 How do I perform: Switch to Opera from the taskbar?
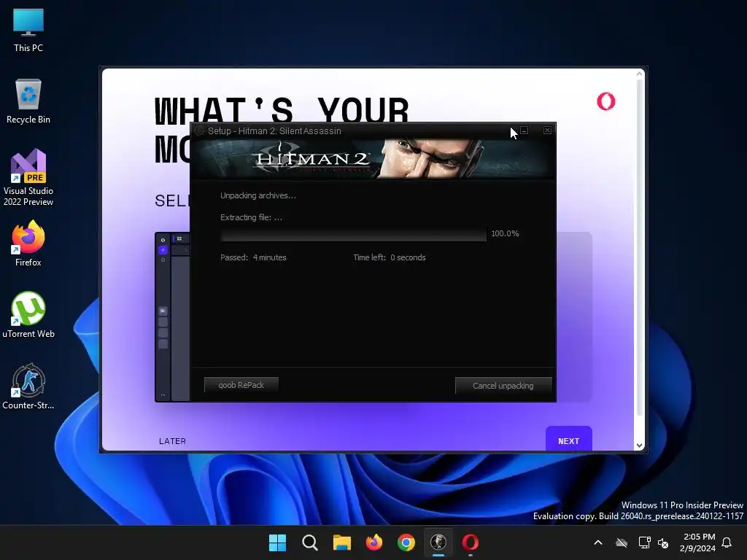click(x=471, y=542)
